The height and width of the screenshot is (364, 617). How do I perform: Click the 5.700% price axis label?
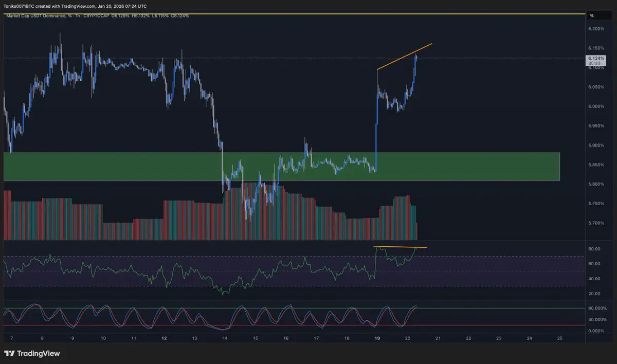pyautogui.click(x=596, y=223)
